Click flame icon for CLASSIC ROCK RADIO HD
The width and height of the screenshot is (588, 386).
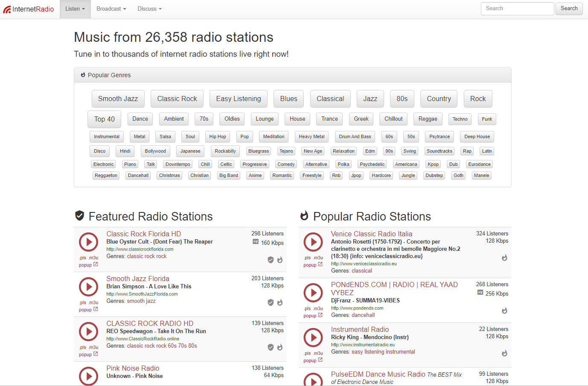(x=280, y=347)
